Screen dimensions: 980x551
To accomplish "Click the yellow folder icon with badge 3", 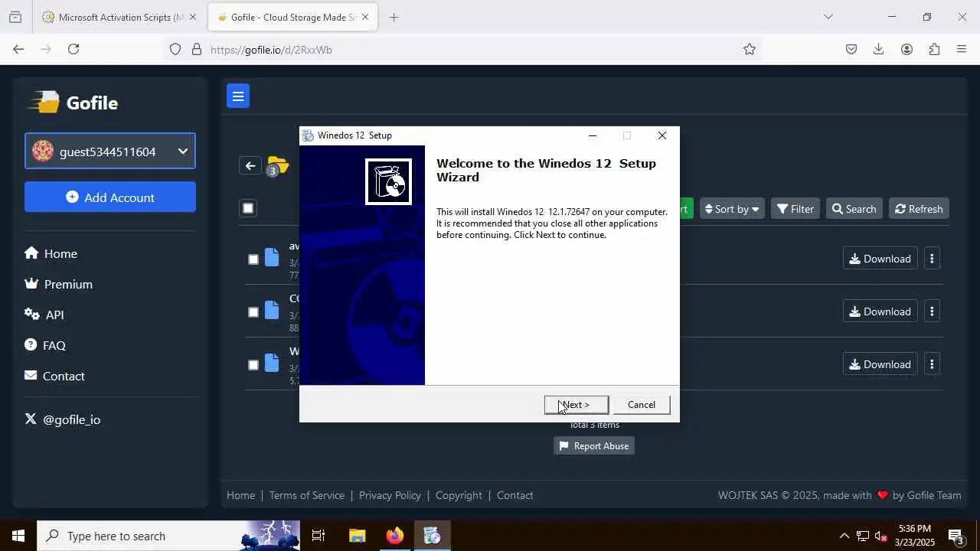I will click(x=277, y=166).
